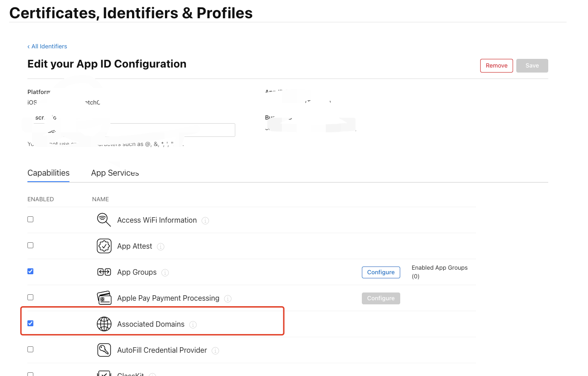The height and width of the screenshot is (376, 588).
Task: Click the App Groups linked-boxes icon
Action: (x=104, y=272)
